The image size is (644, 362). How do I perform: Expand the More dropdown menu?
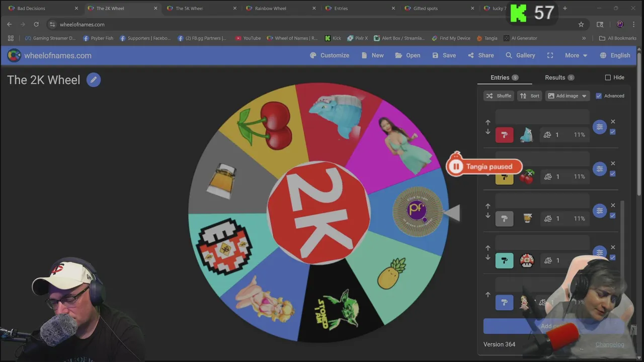(x=576, y=55)
